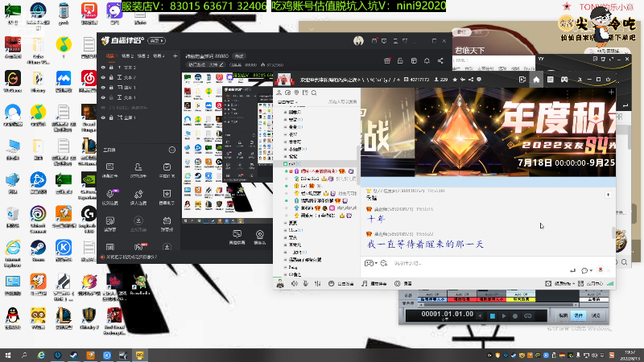Screen dimensions: 644x362
Task: Toggle the lock on the 图片 1 layer
Action: point(111,88)
